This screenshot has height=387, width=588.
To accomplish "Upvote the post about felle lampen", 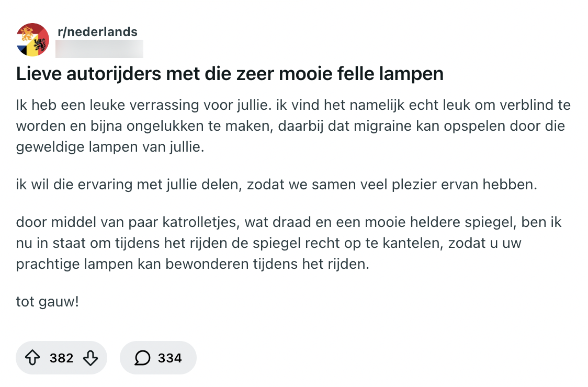I will click(x=32, y=358).
